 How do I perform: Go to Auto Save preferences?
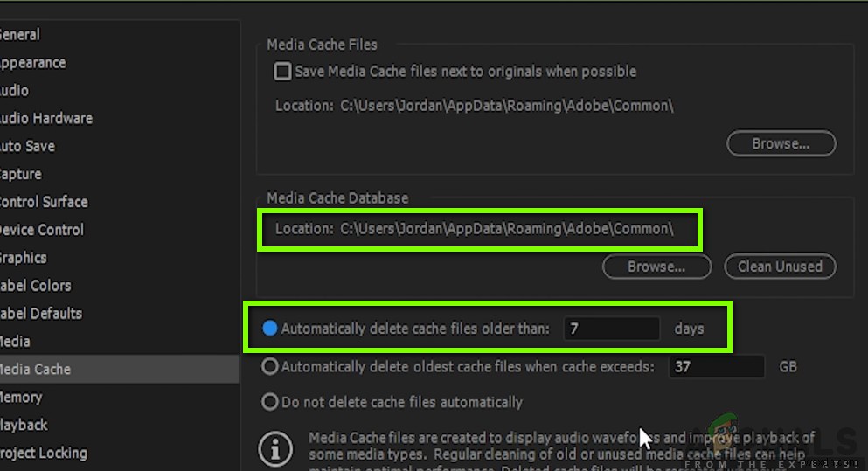click(x=27, y=146)
